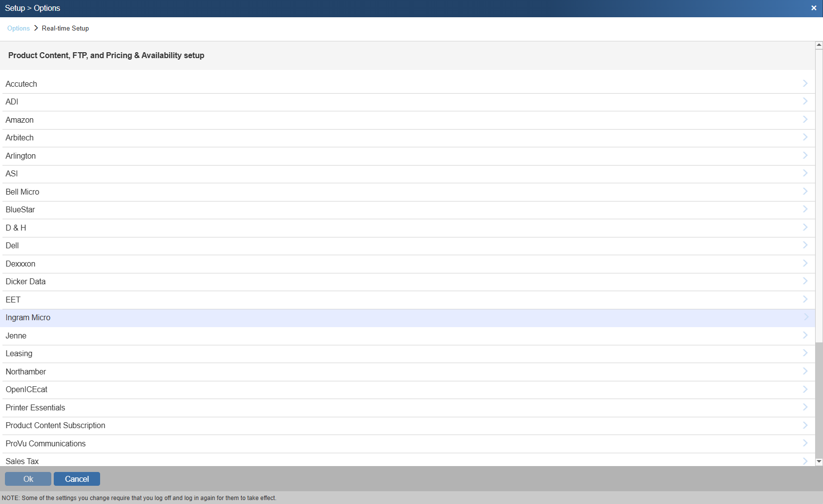The height and width of the screenshot is (504, 823).
Task: Confirm settings with the Ok button
Action: point(28,479)
